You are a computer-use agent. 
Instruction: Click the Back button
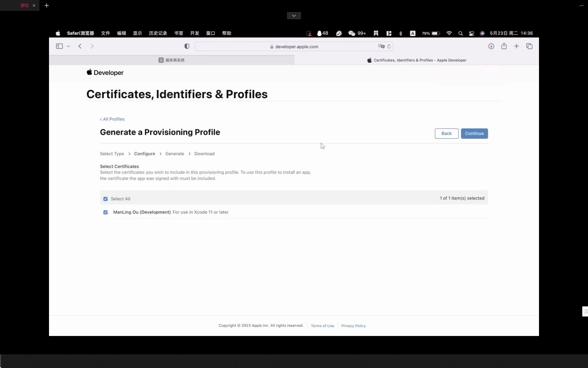446,134
